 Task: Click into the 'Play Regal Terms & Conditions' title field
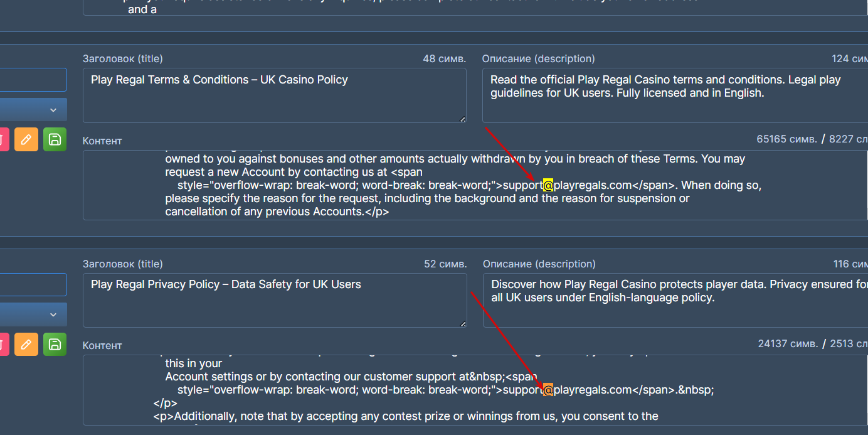[275, 95]
